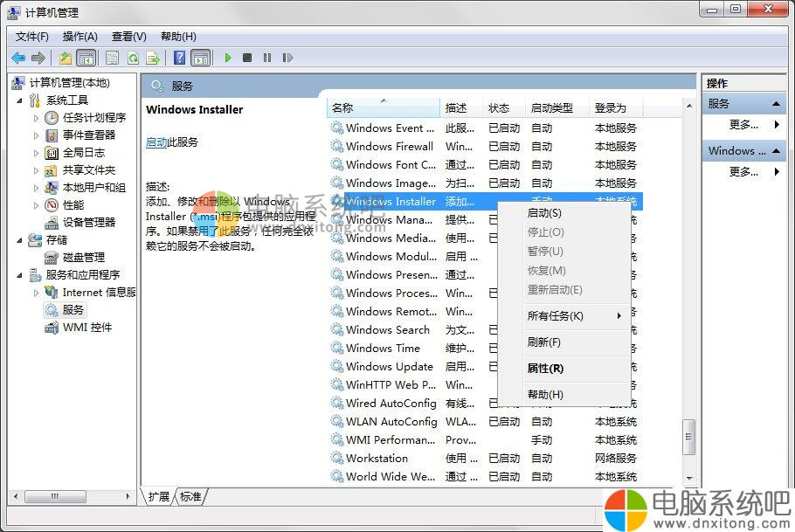Open 设备管理器 in the tree

[89, 222]
